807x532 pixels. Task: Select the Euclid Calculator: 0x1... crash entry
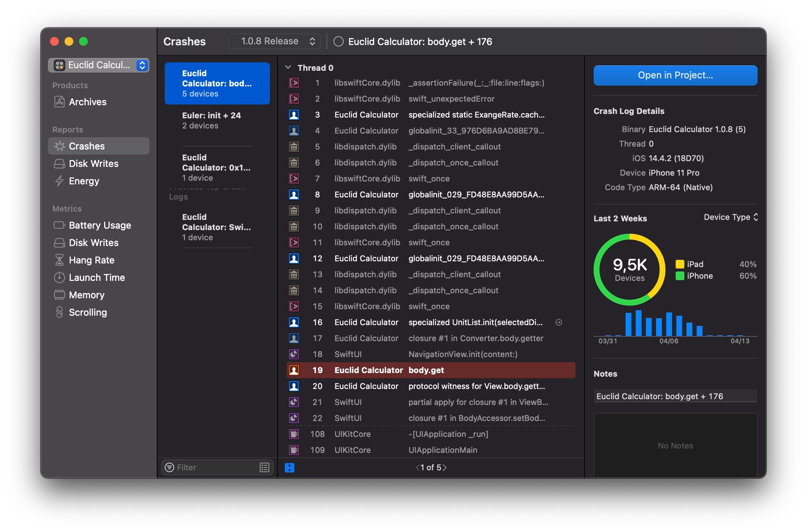coord(217,168)
